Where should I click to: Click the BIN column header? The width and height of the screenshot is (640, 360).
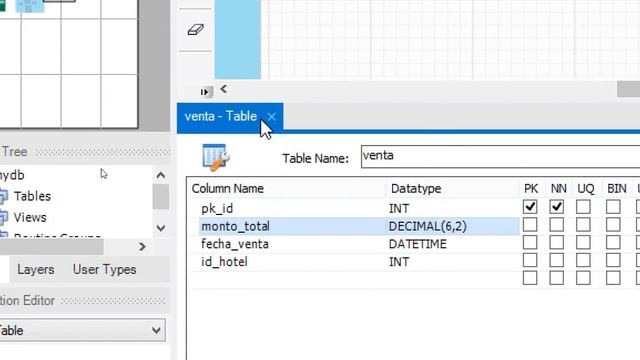616,189
